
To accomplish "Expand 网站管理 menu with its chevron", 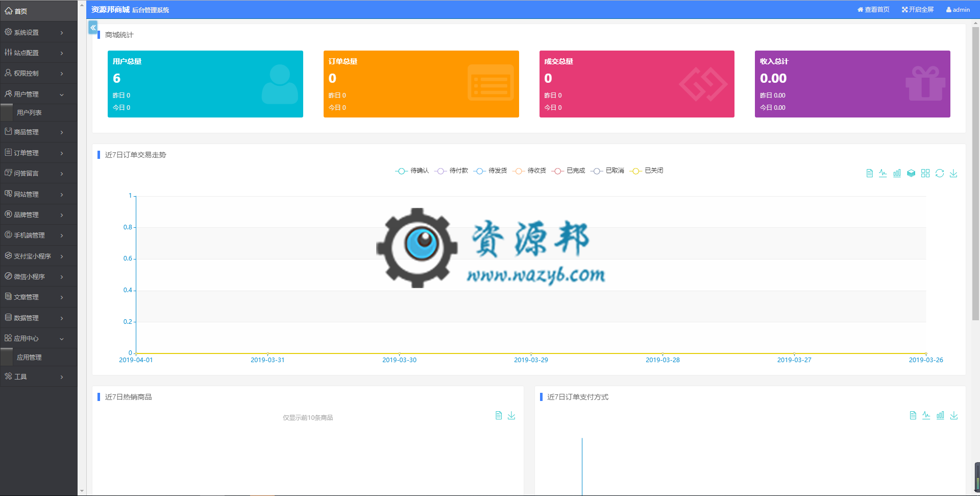I will point(62,195).
